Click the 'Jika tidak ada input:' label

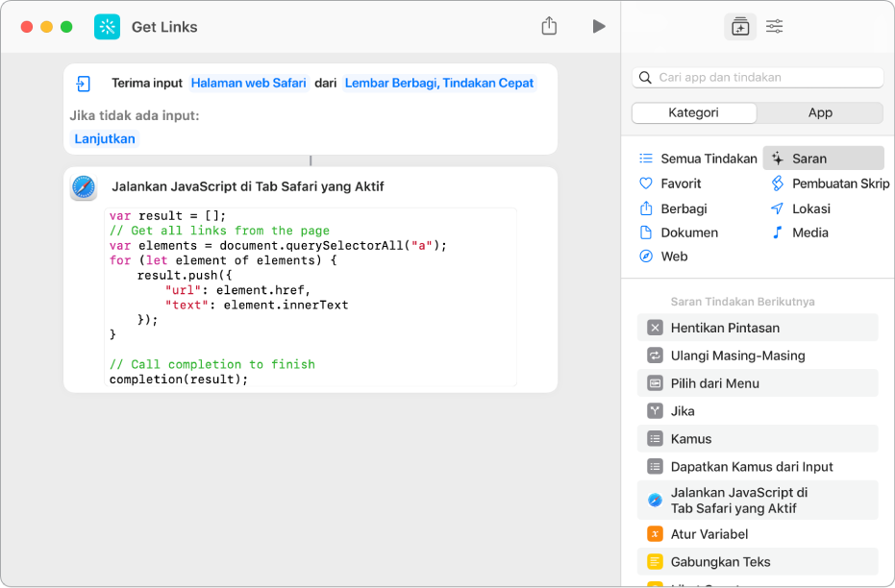(x=135, y=116)
